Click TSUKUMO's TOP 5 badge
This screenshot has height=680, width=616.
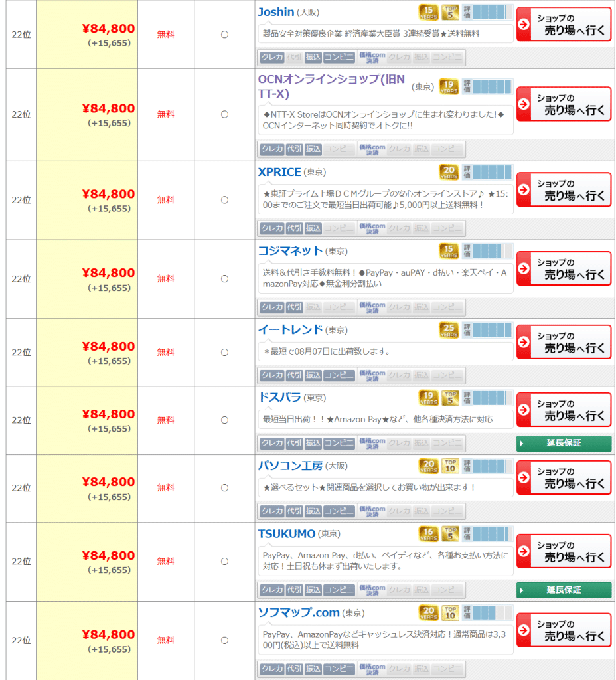pos(450,534)
